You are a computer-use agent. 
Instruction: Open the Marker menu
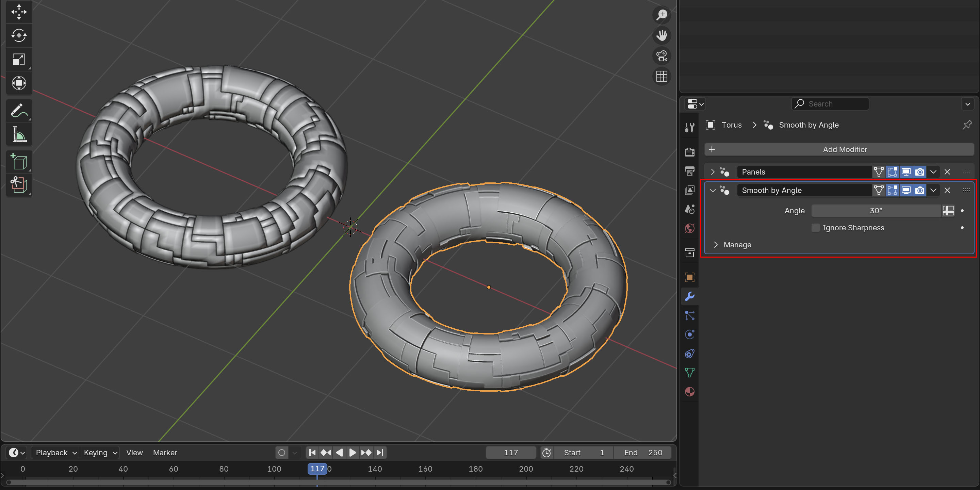165,452
